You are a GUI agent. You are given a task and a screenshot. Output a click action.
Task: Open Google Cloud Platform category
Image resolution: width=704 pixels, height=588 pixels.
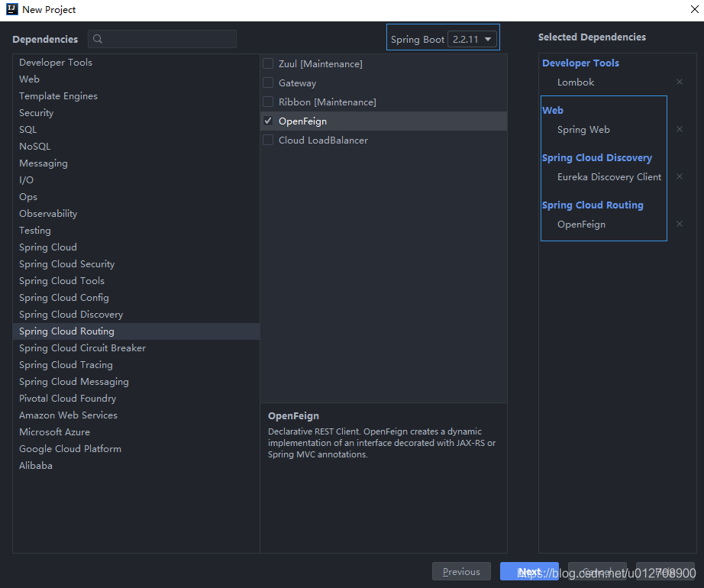click(x=136, y=449)
